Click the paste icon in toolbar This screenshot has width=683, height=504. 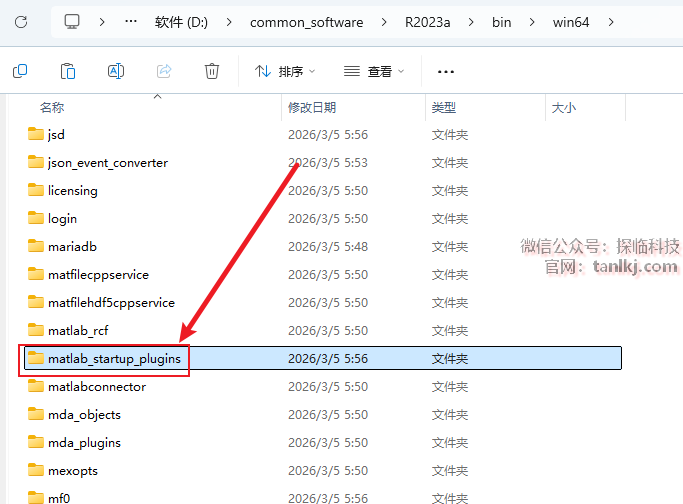(68, 71)
